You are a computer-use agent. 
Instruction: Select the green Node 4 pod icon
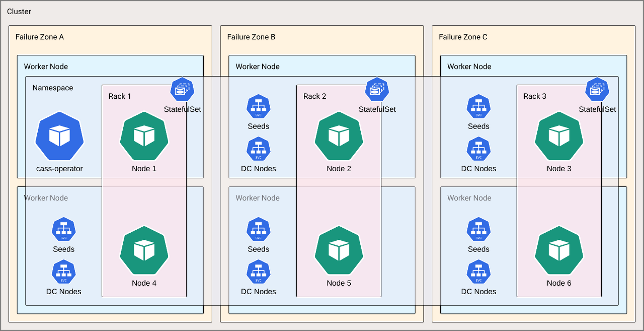[144, 250]
